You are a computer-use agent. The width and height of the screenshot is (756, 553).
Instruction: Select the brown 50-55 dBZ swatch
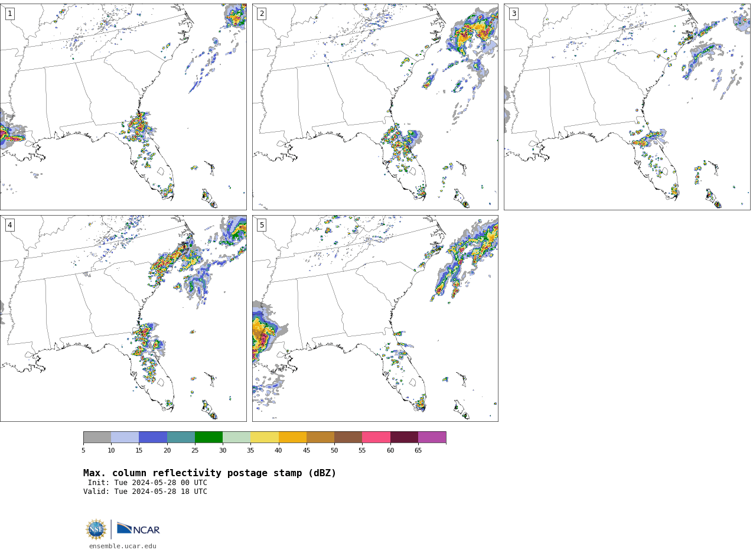348,437
